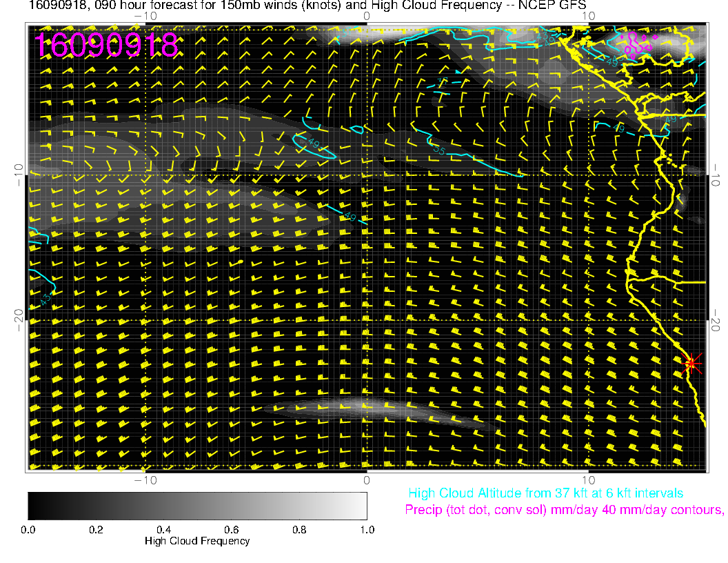The width and height of the screenshot is (728, 563).
Task: Click the cyan contour label 37
Action: click(x=443, y=83)
